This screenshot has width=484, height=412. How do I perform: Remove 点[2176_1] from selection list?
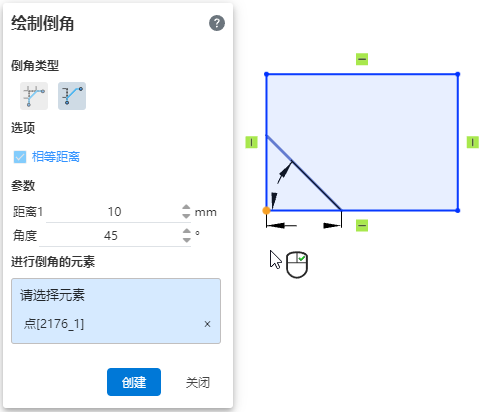click(x=207, y=324)
